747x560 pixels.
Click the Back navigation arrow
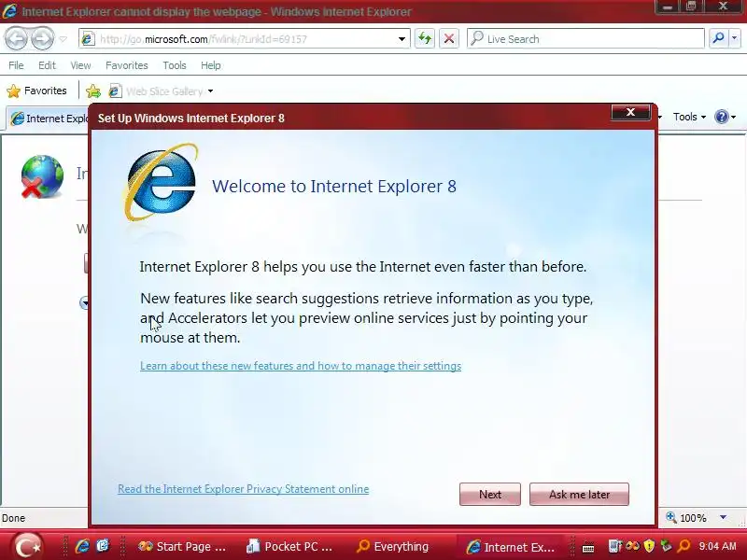coord(16,38)
